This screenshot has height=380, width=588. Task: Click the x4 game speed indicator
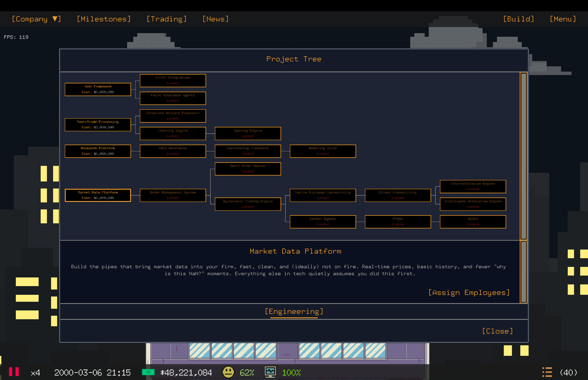pos(35,372)
